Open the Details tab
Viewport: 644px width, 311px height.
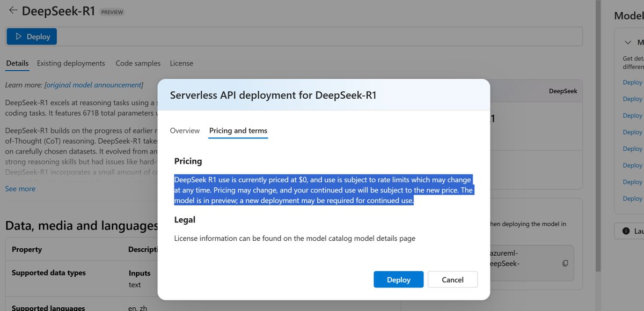[x=17, y=63]
